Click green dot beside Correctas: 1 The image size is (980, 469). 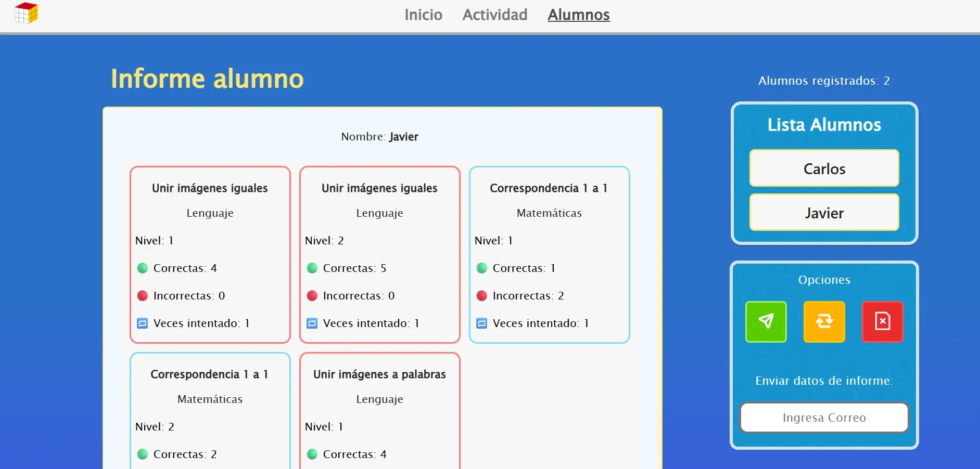(x=481, y=268)
